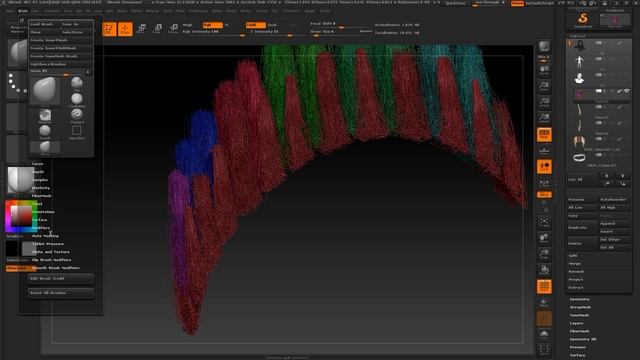640x360 pixels.
Task: Toggle the Local symmetry orange button
Action: [x=544, y=167]
